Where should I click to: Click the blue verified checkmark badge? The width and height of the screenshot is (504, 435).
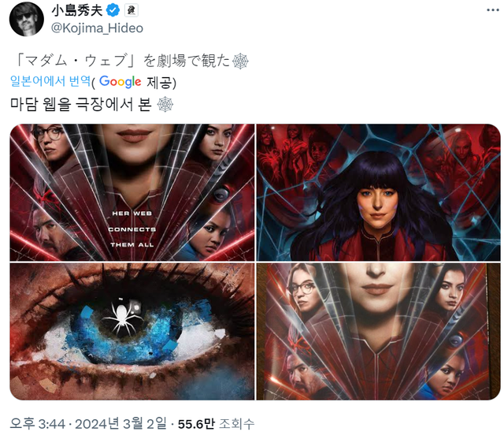(x=113, y=10)
